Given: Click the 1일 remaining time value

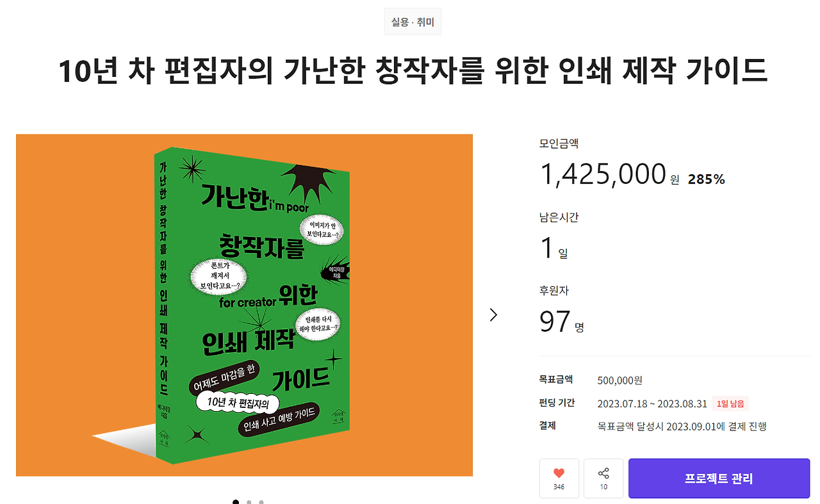Looking at the screenshot, I should [551, 248].
